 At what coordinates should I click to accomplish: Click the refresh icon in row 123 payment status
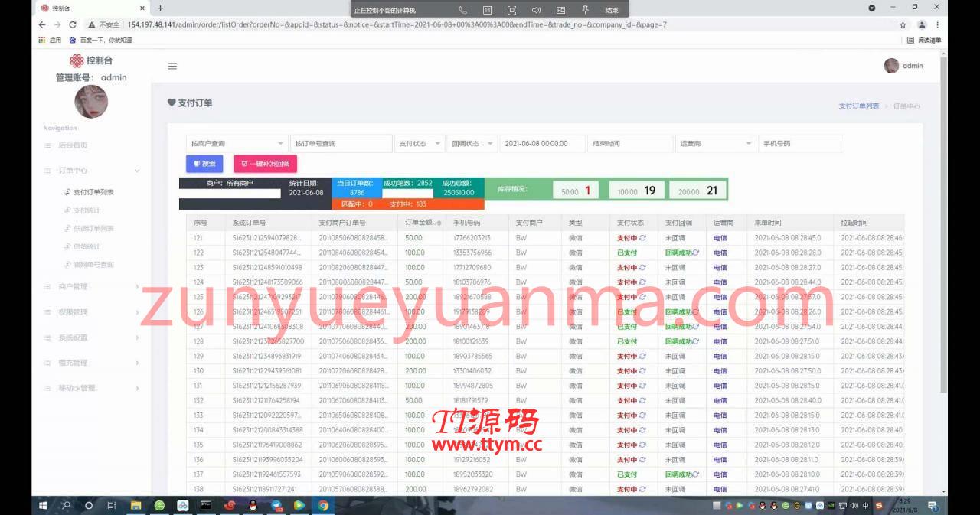click(642, 268)
